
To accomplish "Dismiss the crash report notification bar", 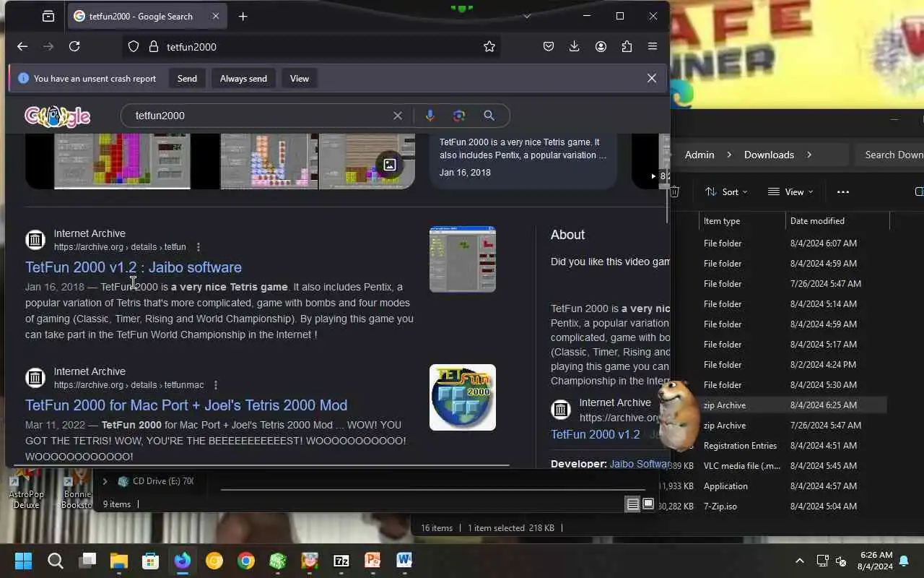I will [652, 78].
